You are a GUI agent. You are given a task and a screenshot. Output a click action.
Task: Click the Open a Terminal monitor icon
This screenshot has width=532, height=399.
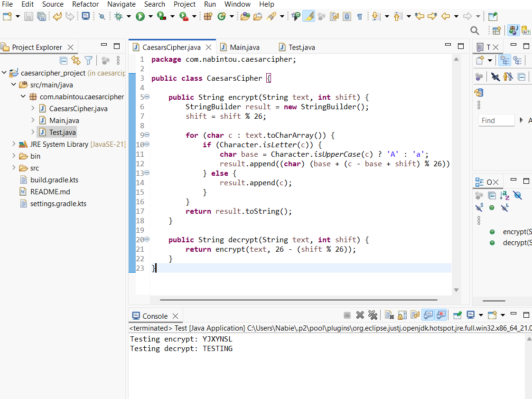click(86, 16)
